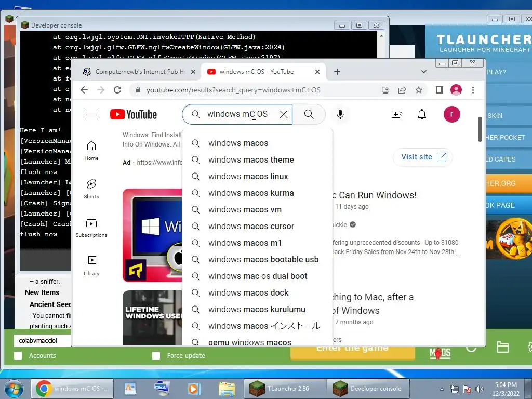Toggle Chrome side panel icon
The image size is (532, 399).
(x=440, y=90)
